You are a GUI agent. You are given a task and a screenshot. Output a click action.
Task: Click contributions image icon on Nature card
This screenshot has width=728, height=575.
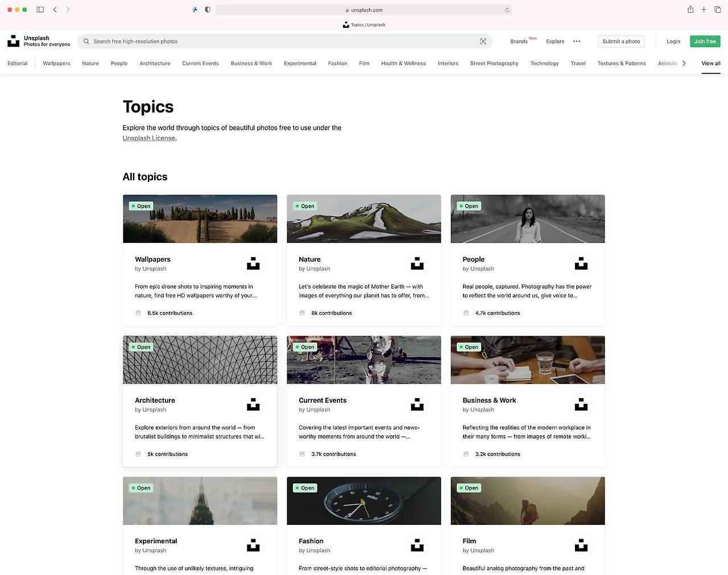302,313
